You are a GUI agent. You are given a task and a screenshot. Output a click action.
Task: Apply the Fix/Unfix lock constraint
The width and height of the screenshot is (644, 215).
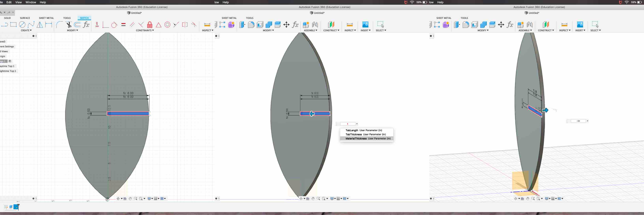coord(150,25)
